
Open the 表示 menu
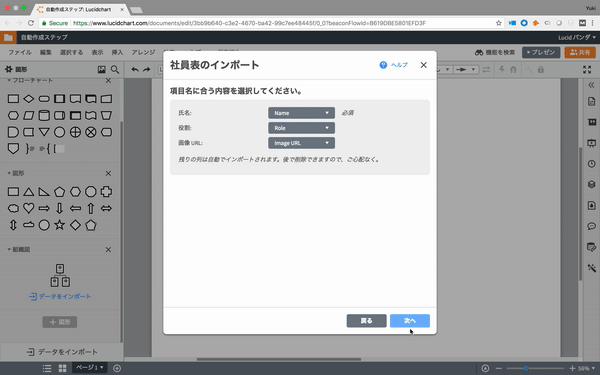[x=97, y=52]
